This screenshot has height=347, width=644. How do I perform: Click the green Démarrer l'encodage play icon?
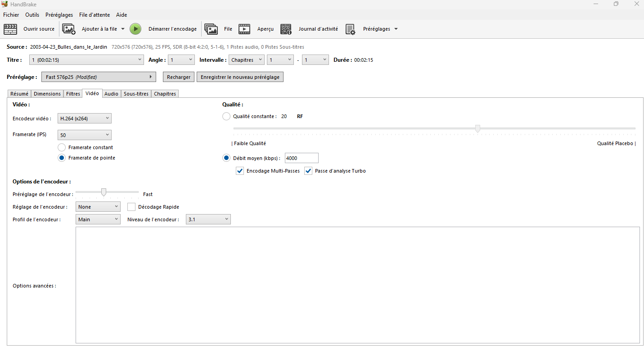point(135,29)
